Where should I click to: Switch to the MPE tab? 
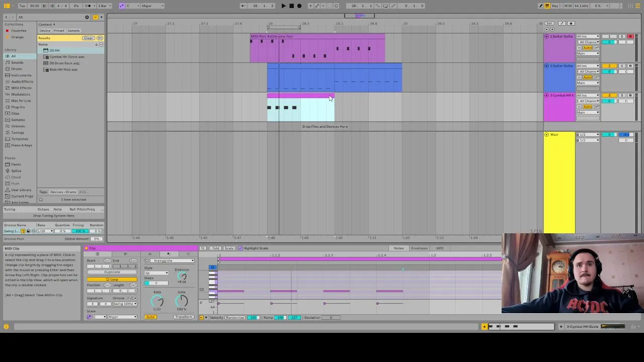point(440,248)
